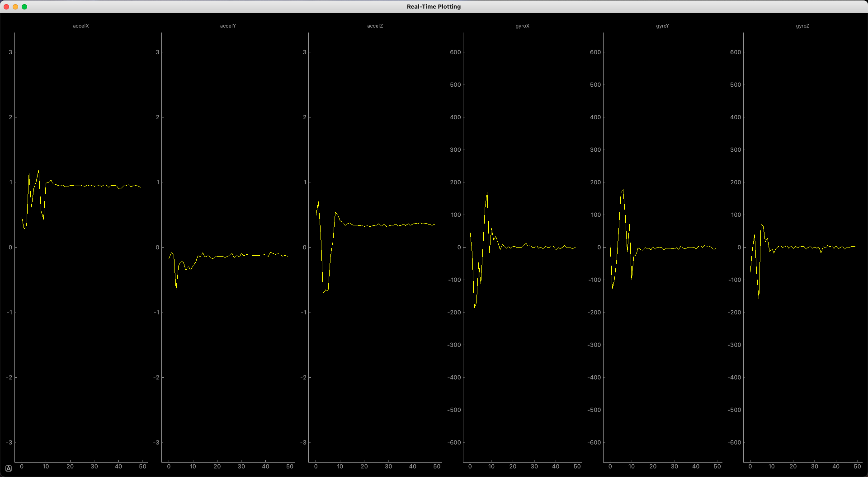The image size is (868, 477).
Task: Click the gyroY plot title
Action: tap(662, 26)
